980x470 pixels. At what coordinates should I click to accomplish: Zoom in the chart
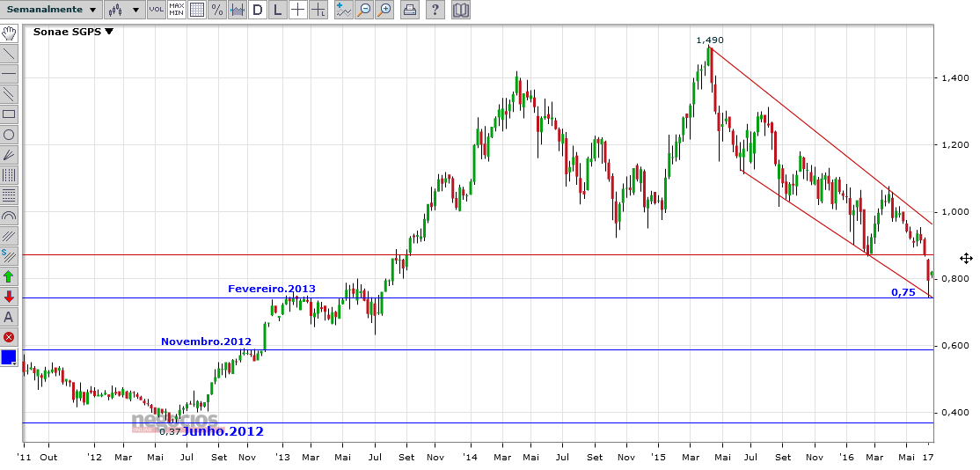tap(384, 10)
